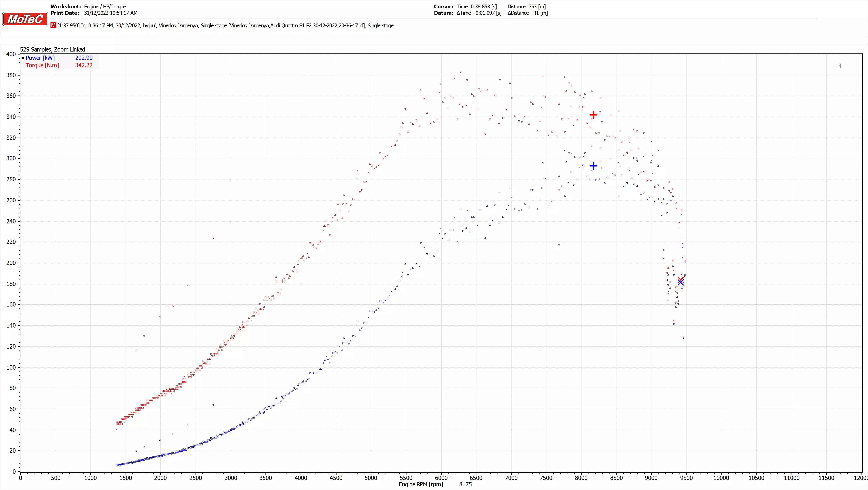Click the '529 Samples, Zoom Linked' status label
The width and height of the screenshot is (868, 490).
[52, 49]
